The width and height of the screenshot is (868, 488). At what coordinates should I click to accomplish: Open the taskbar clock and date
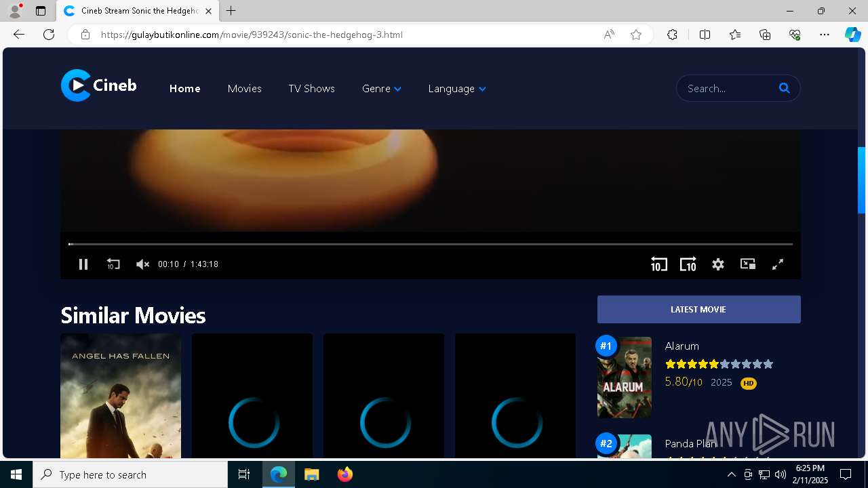(810, 474)
